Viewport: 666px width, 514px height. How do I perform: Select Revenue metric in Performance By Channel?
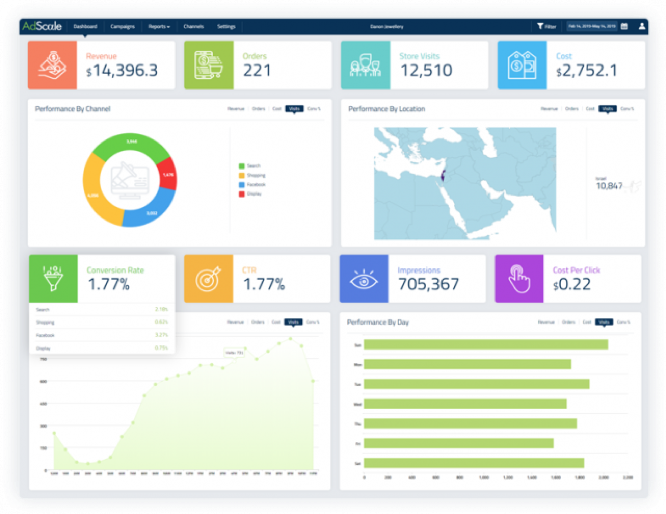pos(236,108)
